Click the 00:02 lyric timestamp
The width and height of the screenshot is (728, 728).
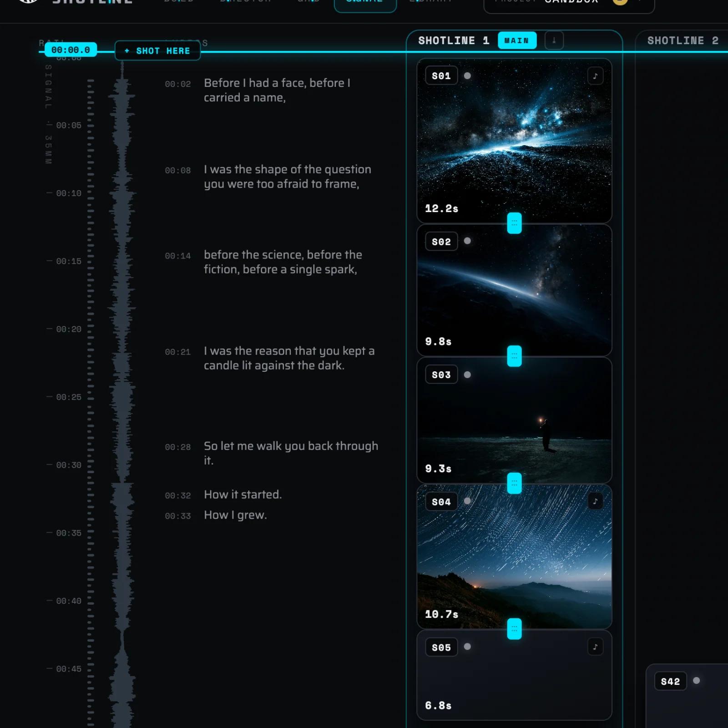[x=178, y=84]
